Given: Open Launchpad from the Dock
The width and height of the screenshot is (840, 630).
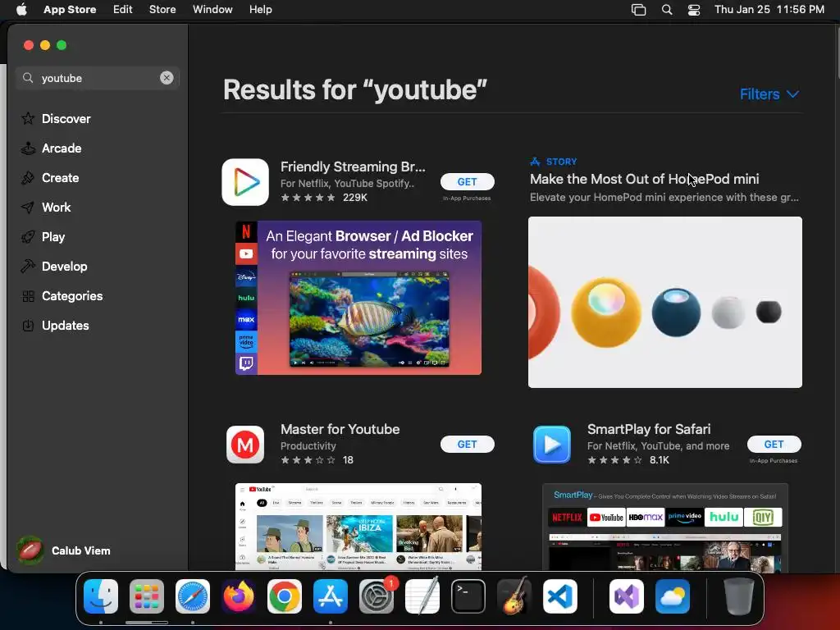Looking at the screenshot, I should point(147,596).
